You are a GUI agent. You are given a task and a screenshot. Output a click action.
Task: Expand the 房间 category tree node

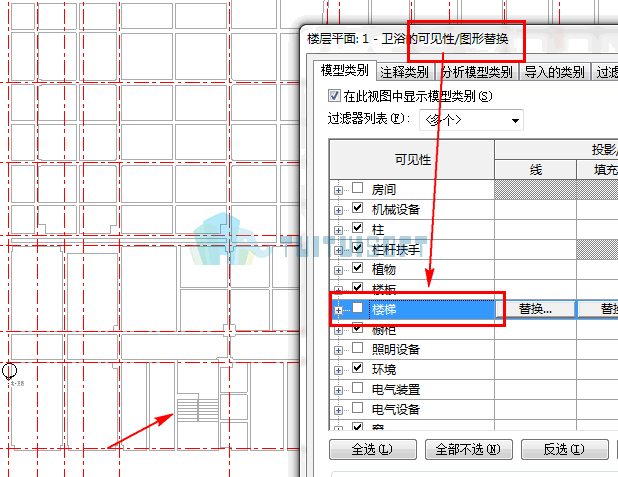click(x=338, y=190)
